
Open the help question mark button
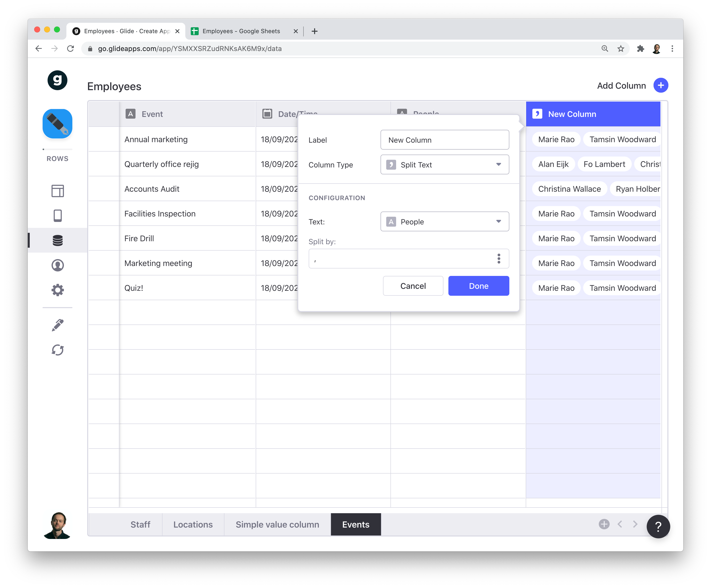click(x=658, y=526)
